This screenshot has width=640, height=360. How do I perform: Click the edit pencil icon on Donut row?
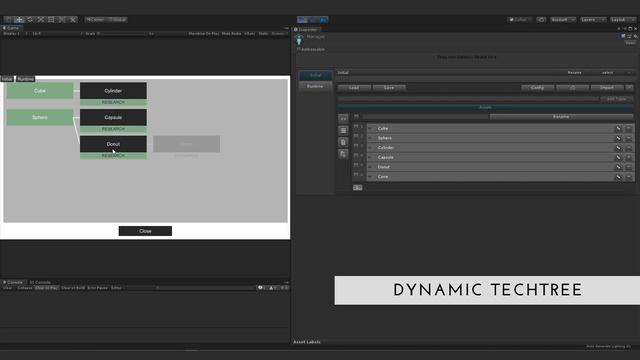pyautogui.click(x=618, y=167)
